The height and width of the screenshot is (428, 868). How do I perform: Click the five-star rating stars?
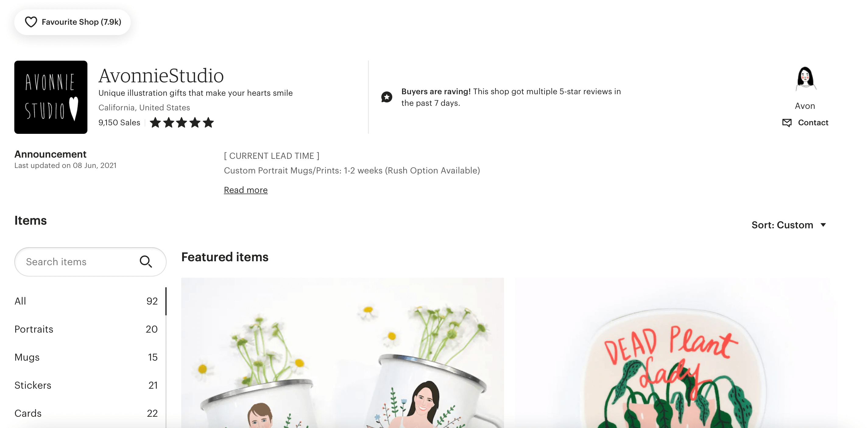(182, 123)
